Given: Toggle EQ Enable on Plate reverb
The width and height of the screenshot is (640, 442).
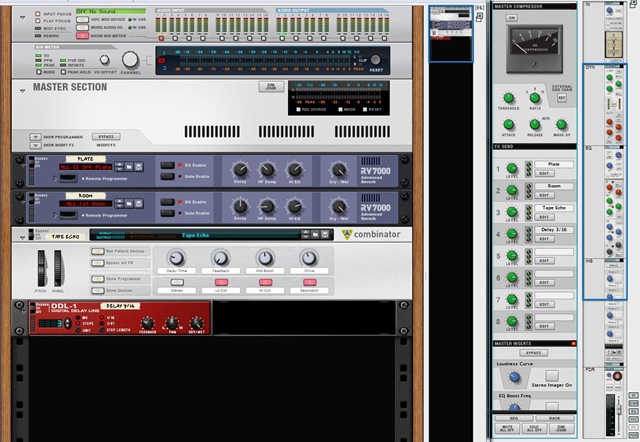Looking at the screenshot, I should coord(167,165).
